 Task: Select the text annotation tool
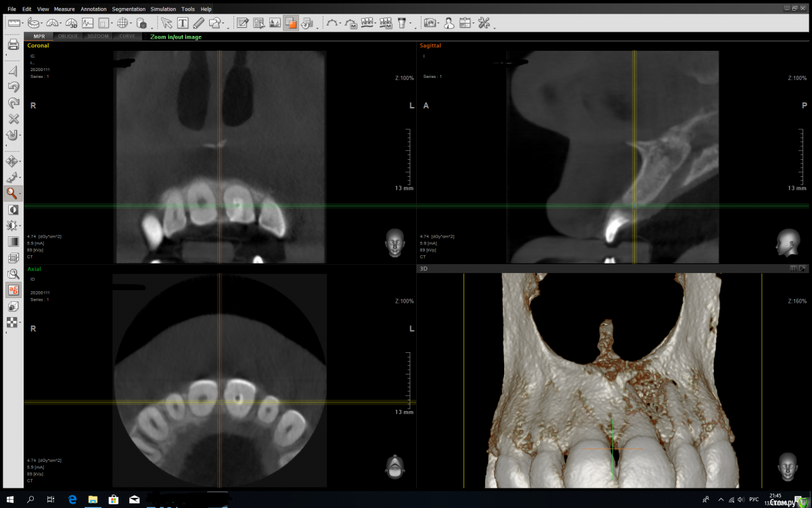[x=183, y=23]
